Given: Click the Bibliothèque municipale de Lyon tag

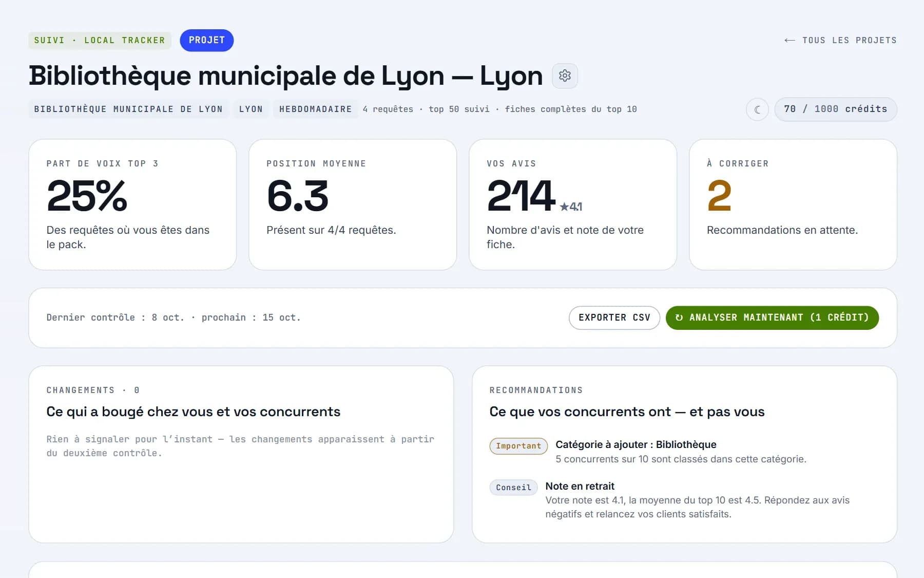Looking at the screenshot, I should [x=128, y=109].
